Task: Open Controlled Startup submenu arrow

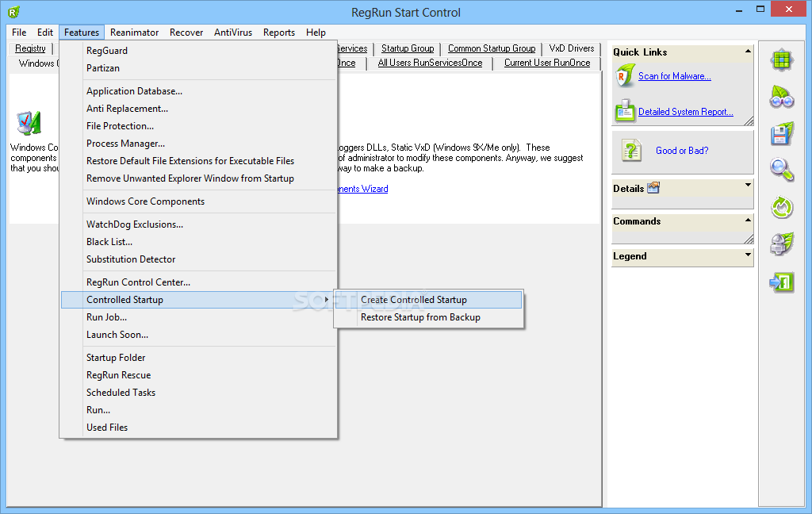Action: (326, 300)
